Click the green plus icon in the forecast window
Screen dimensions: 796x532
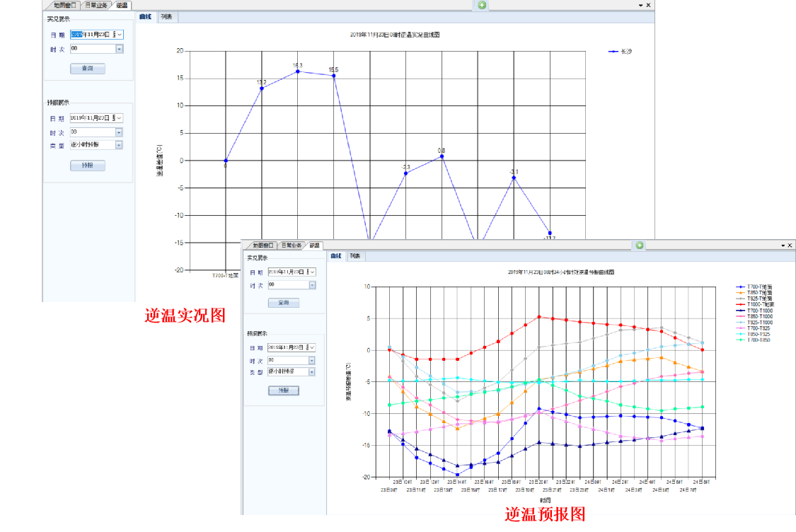[640, 245]
